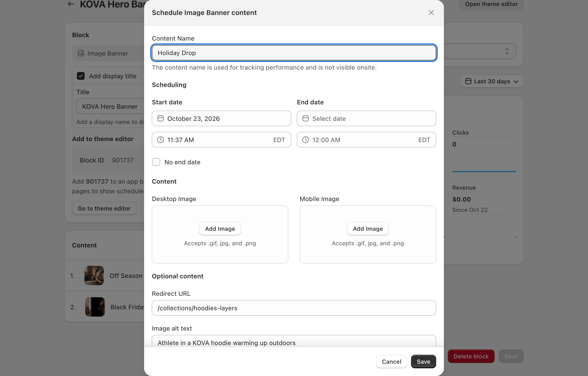Open the October 23, 2026 start date picker
Screen dimensions: 588x376
pos(221,118)
